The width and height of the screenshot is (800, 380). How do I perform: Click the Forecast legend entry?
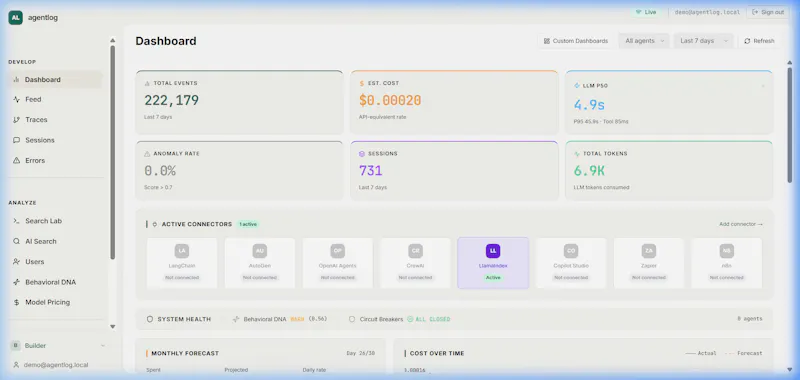tap(744, 353)
